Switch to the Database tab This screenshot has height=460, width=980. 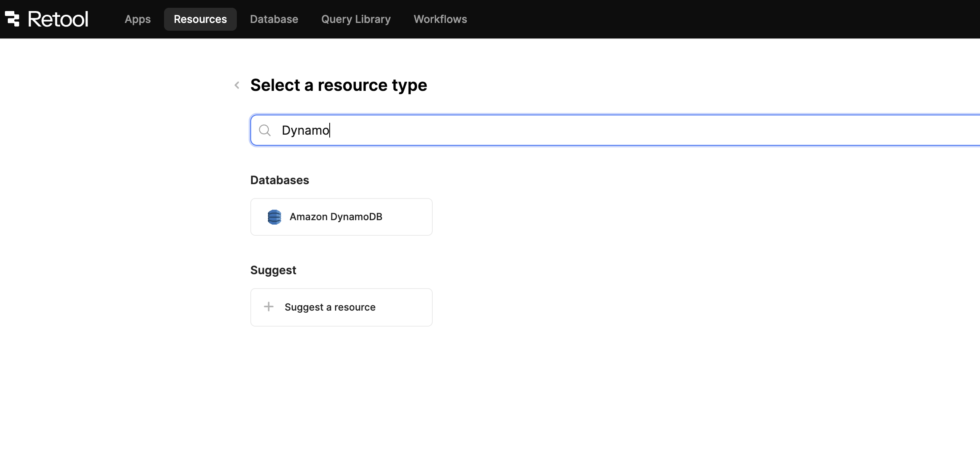[274, 19]
